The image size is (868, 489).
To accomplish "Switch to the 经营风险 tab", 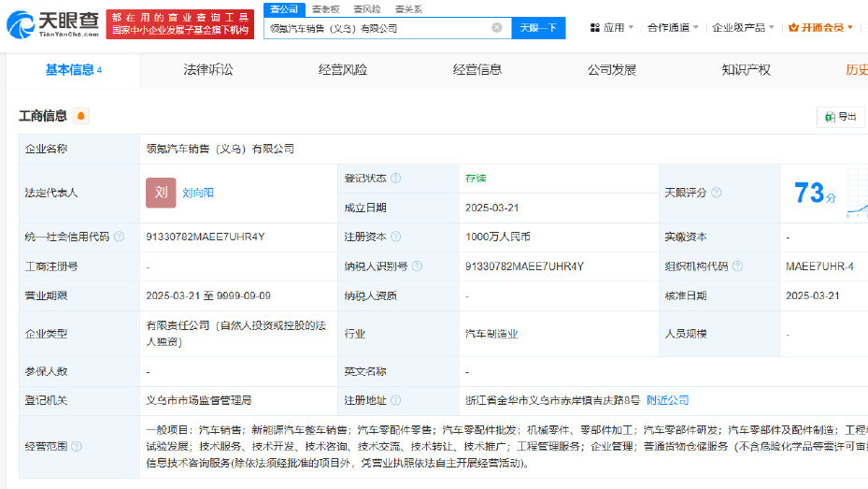I will point(343,70).
